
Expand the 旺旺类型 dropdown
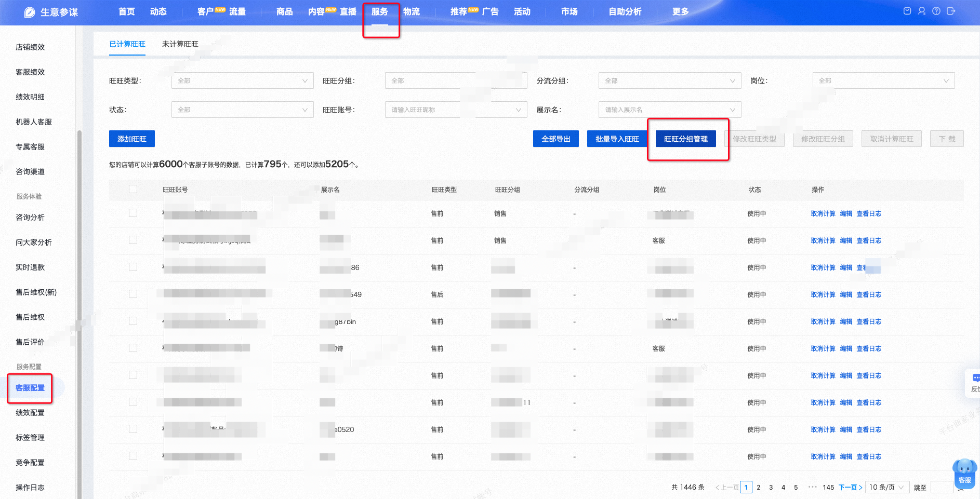(243, 80)
